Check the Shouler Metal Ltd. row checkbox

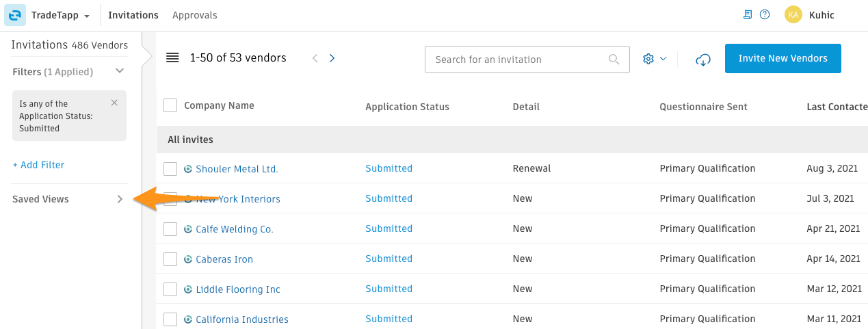point(170,169)
